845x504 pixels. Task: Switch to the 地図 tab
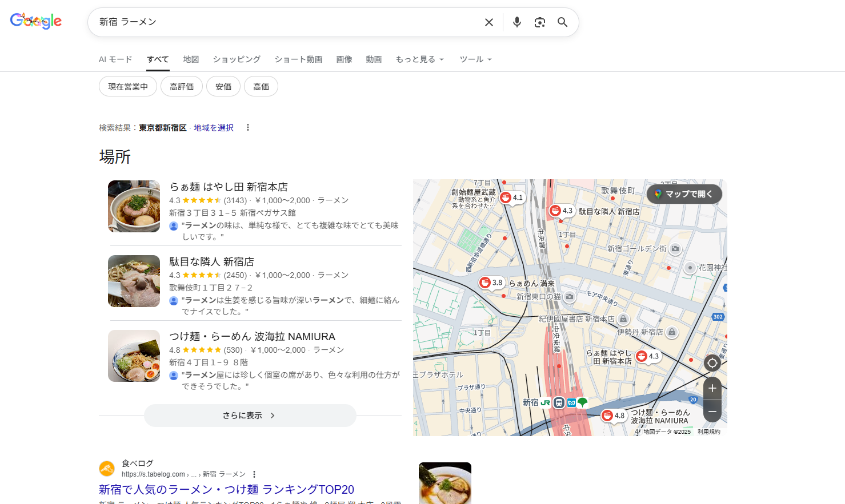pyautogui.click(x=191, y=59)
